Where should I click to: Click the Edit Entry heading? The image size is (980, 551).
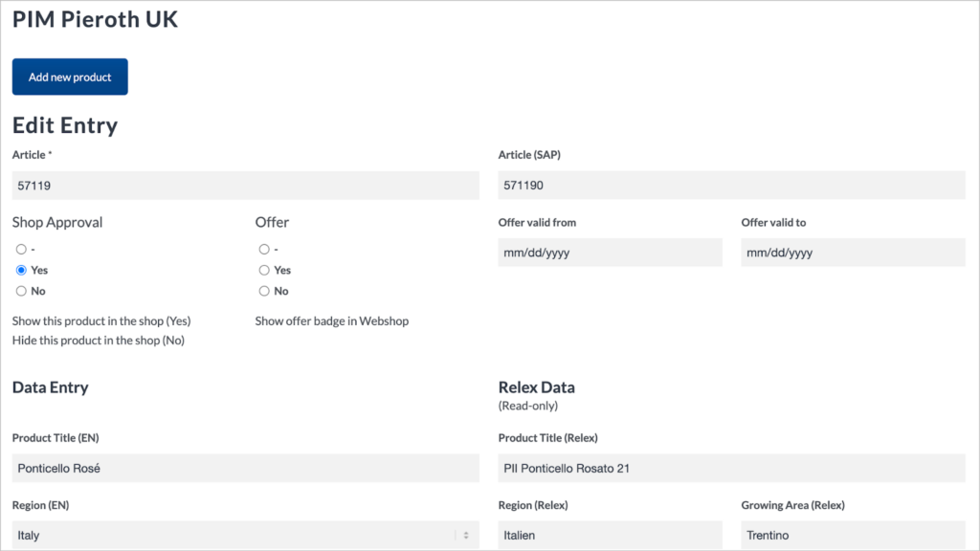coord(65,125)
